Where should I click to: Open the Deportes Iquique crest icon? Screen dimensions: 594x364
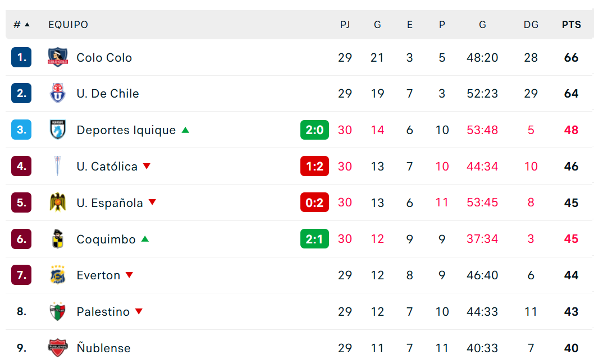tap(58, 130)
